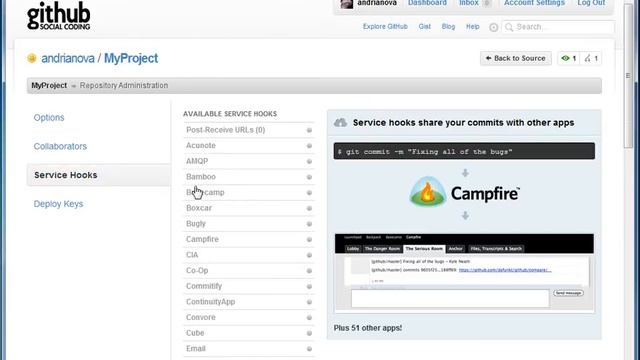640x360 pixels.
Task: Click status dot for Convore hook
Action: [309, 318]
